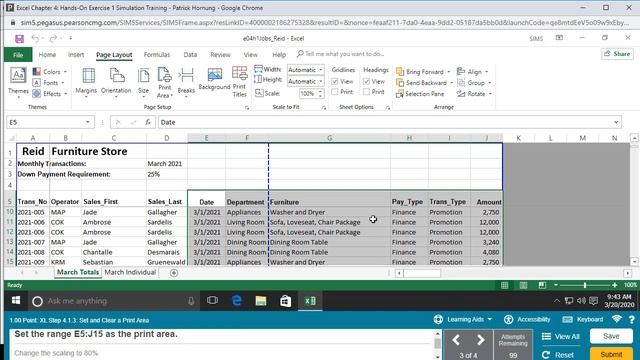640x360 pixels.
Task: Open the Themes gallery button
Action: point(18,82)
